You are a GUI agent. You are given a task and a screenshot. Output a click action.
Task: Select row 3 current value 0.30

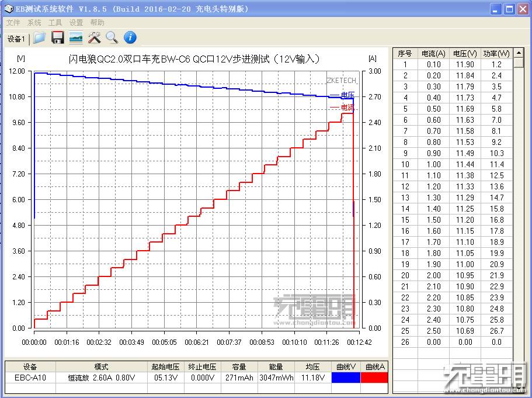tap(433, 86)
